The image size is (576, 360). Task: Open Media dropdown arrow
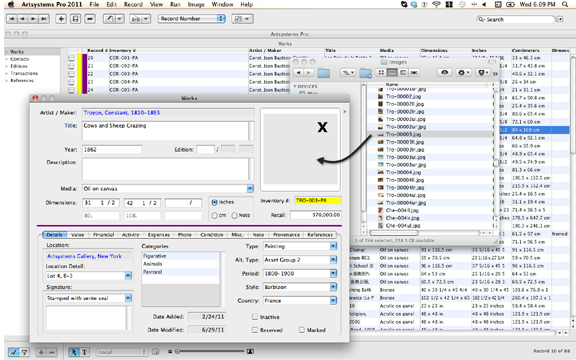(250, 189)
